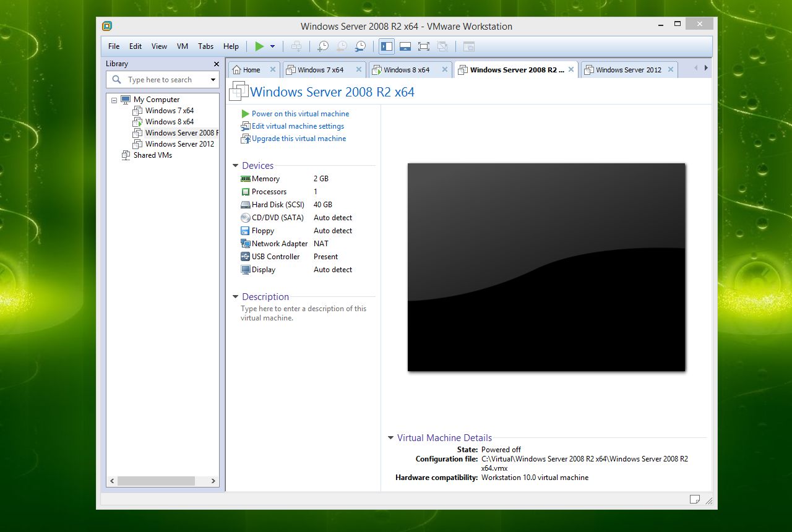Click the message log icon in status bar

695,499
